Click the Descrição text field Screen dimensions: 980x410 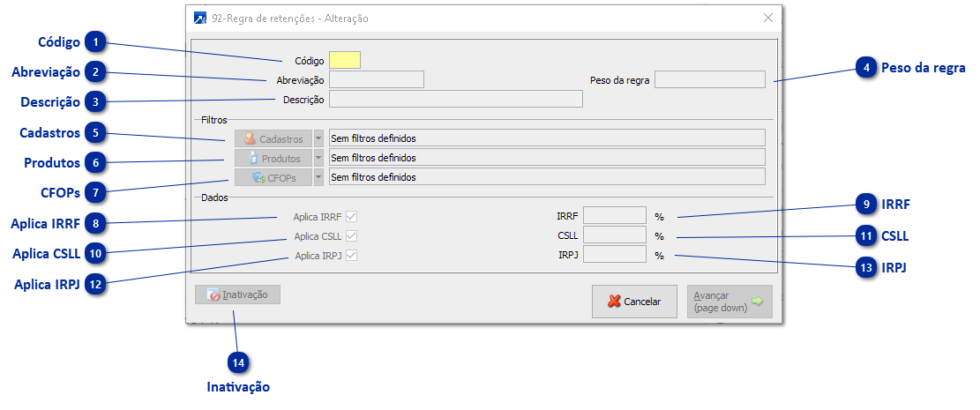point(455,99)
